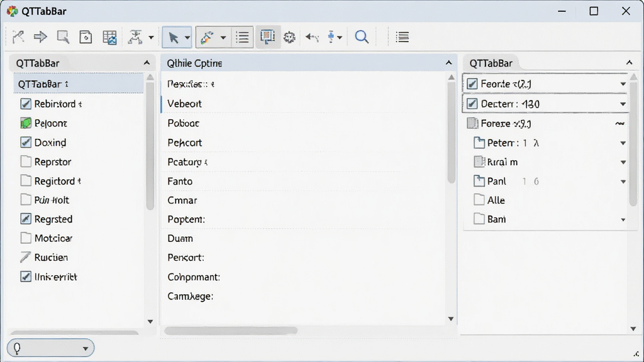Click the bulleted list icon beside pencil
Screen dimensions: 644x362
coord(242,37)
